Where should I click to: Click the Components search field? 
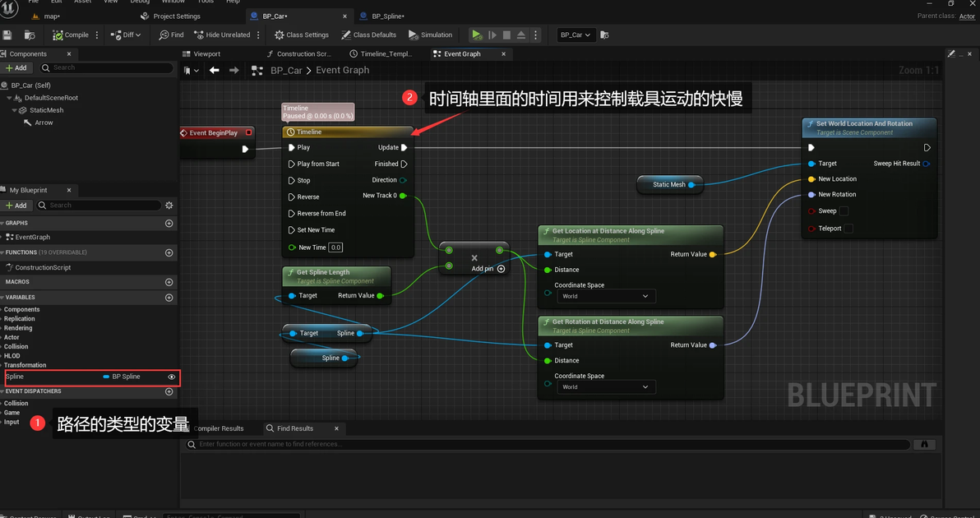tap(107, 67)
